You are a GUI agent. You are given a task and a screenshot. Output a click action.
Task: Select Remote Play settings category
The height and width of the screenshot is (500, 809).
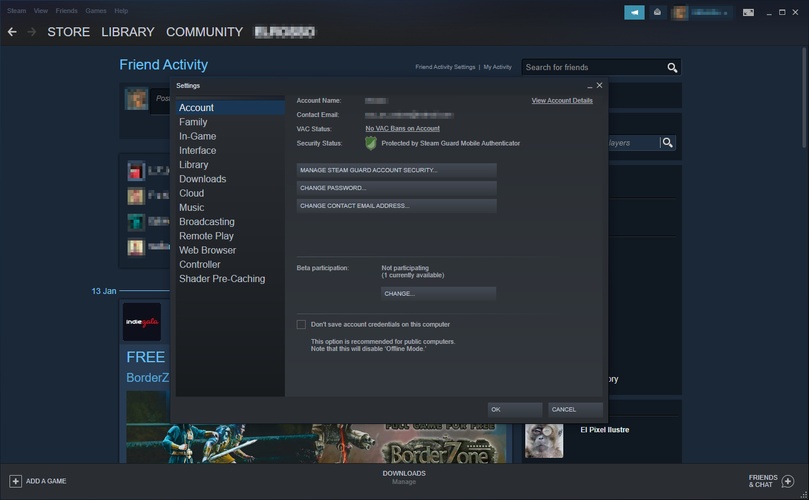[x=230, y=236]
